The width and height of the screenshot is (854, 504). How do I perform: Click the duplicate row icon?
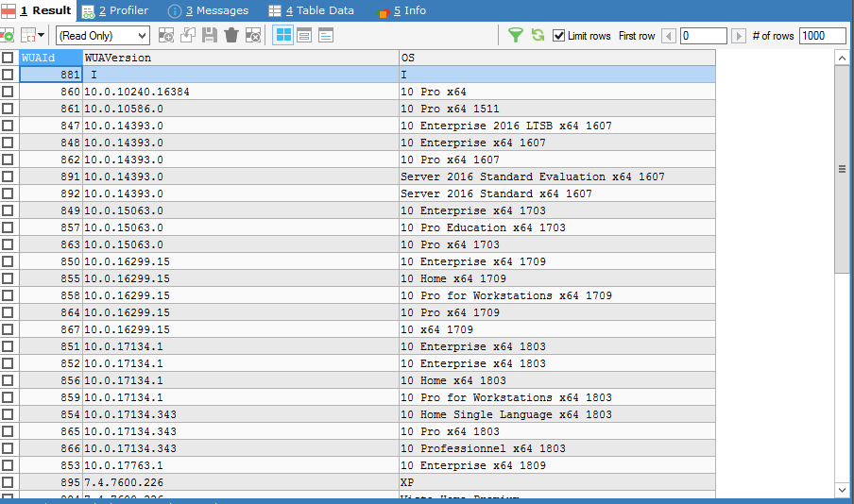188,35
